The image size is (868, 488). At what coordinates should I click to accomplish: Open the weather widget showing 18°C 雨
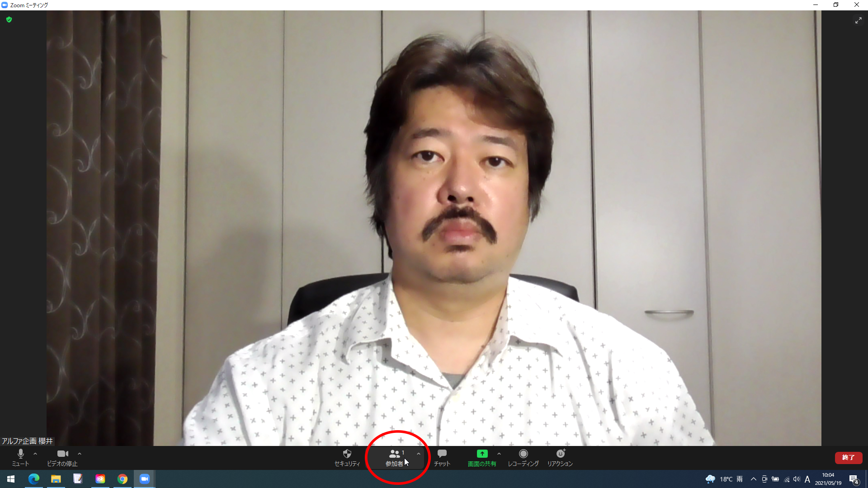pos(724,479)
